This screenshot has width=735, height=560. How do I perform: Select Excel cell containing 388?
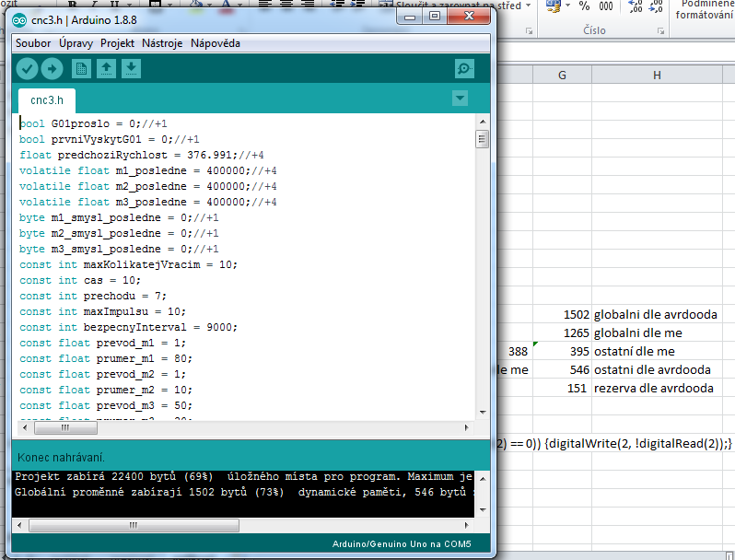click(515, 351)
